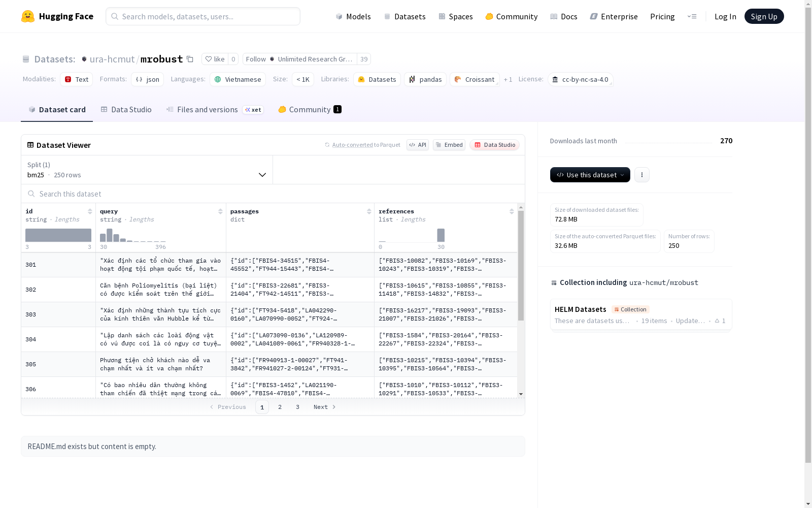Open the Use this dataset dropdown
812x508 pixels.
[590, 175]
